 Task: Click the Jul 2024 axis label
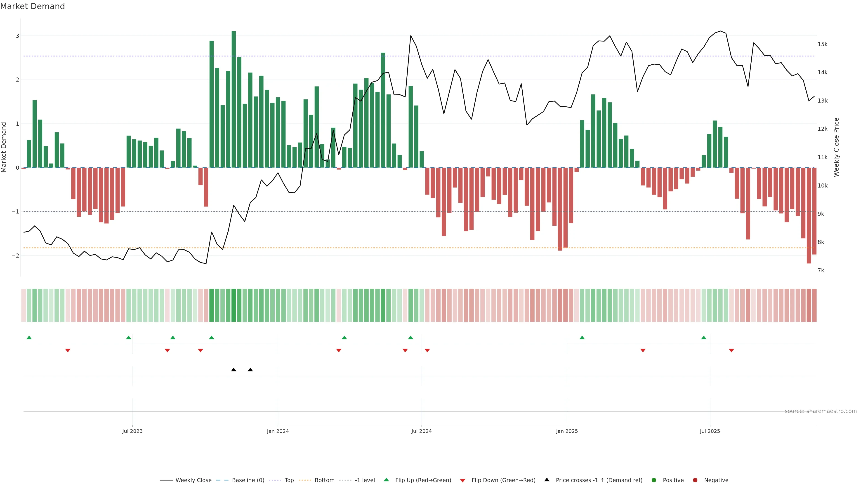point(421,431)
